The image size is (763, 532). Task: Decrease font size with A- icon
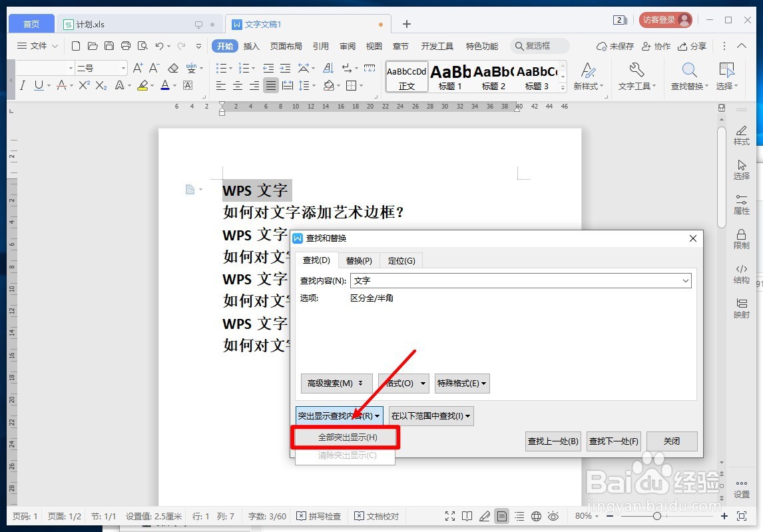pyautogui.click(x=154, y=68)
